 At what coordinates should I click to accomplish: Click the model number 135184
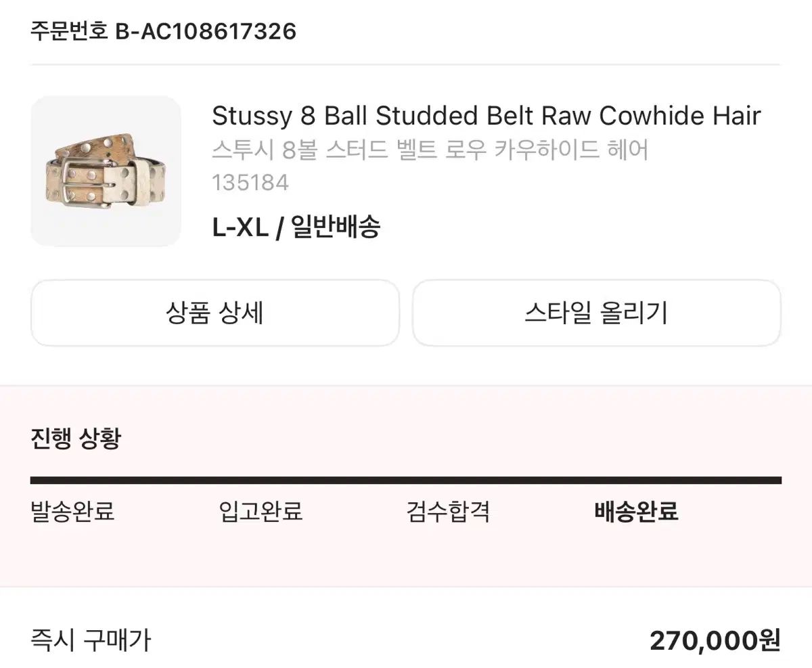coord(250,183)
